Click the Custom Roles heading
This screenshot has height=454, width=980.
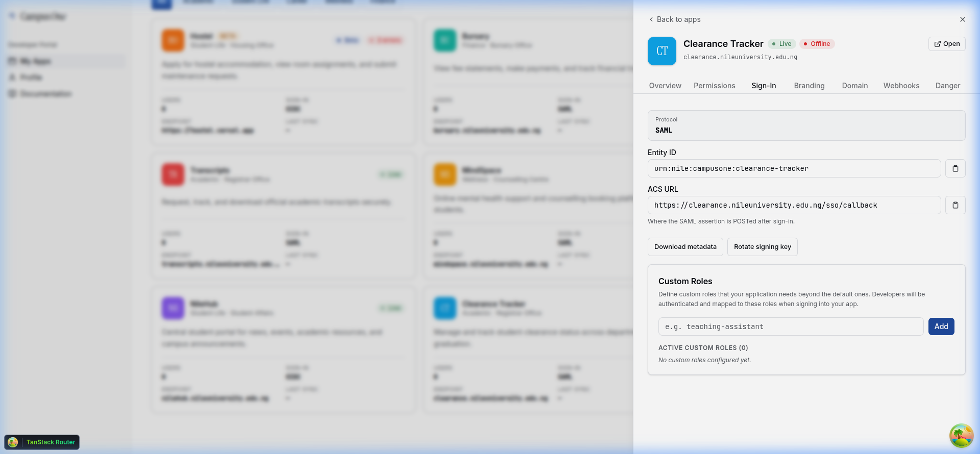pyautogui.click(x=685, y=282)
